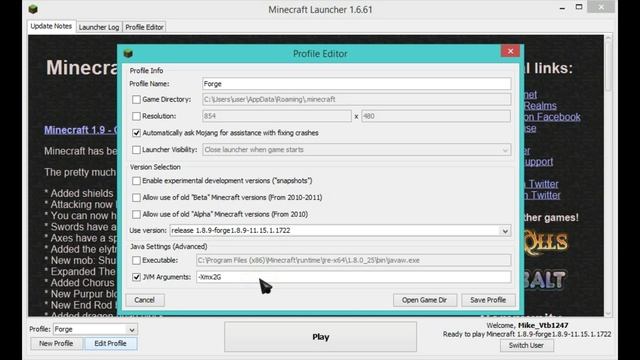Enable experimental development versions snapshots checkbox

[136, 181]
